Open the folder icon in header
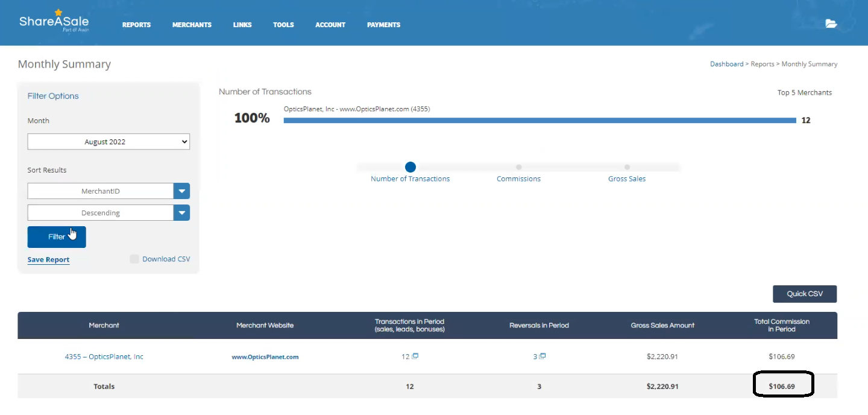868x415 pixels. pos(831,24)
